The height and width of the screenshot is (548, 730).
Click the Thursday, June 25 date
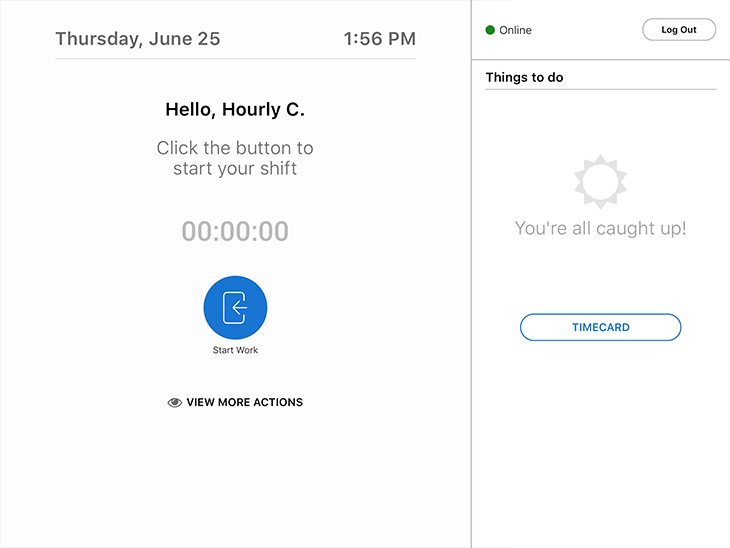[138, 39]
